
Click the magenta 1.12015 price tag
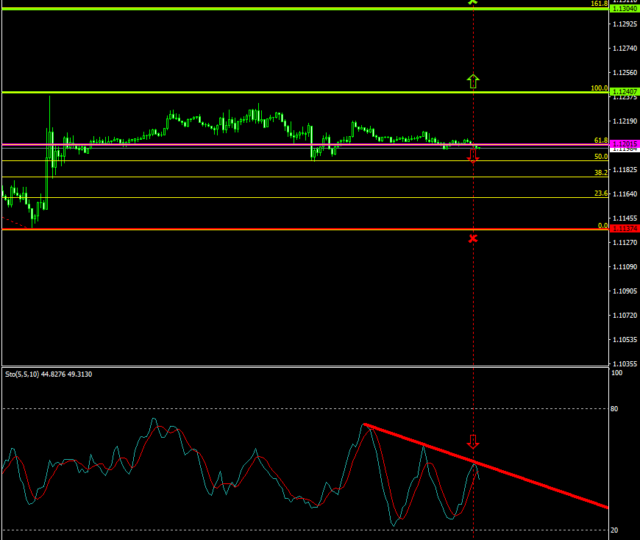623,145
